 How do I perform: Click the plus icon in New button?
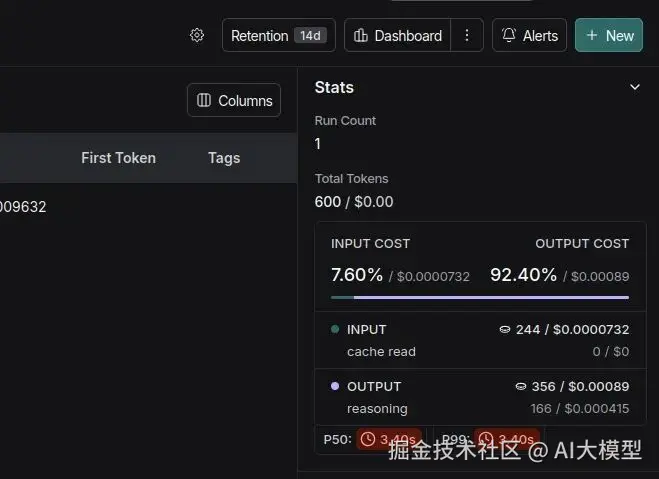click(x=592, y=35)
